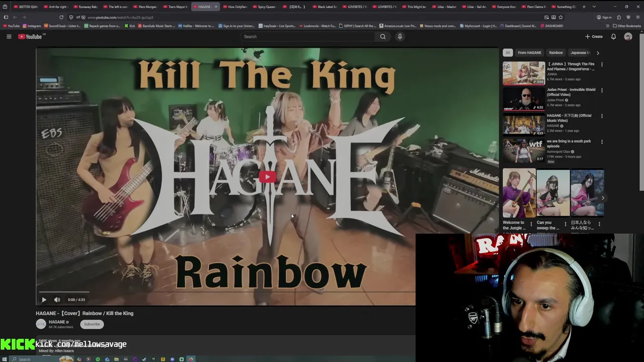
Task: Go to YouTube home via logo
Action: [31, 36]
